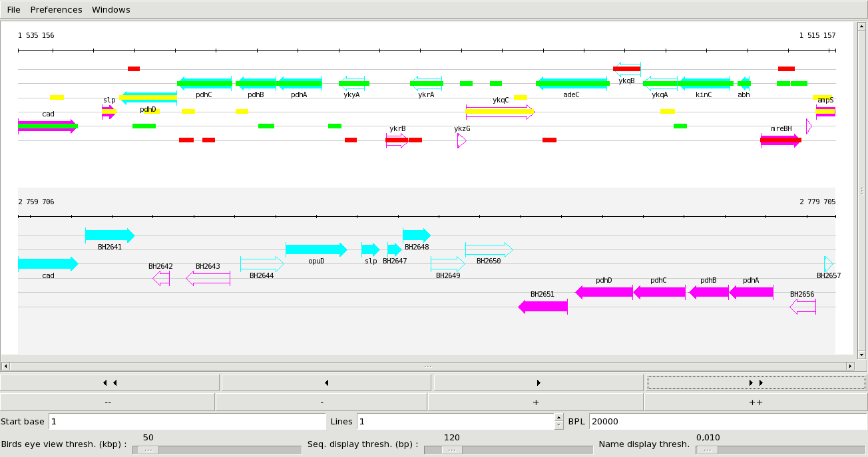Viewport: 868px width, 457px height.
Task: Click the yellow ykqC gene arrow
Action: (x=499, y=112)
